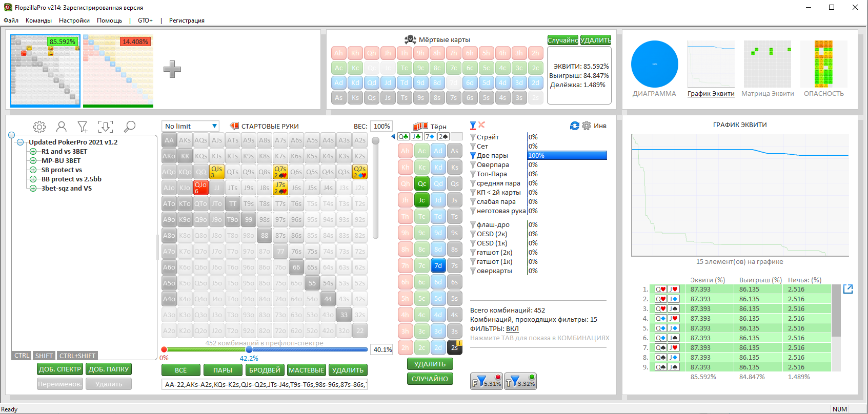Toggle the OESD (2к) filter funnel

point(473,234)
